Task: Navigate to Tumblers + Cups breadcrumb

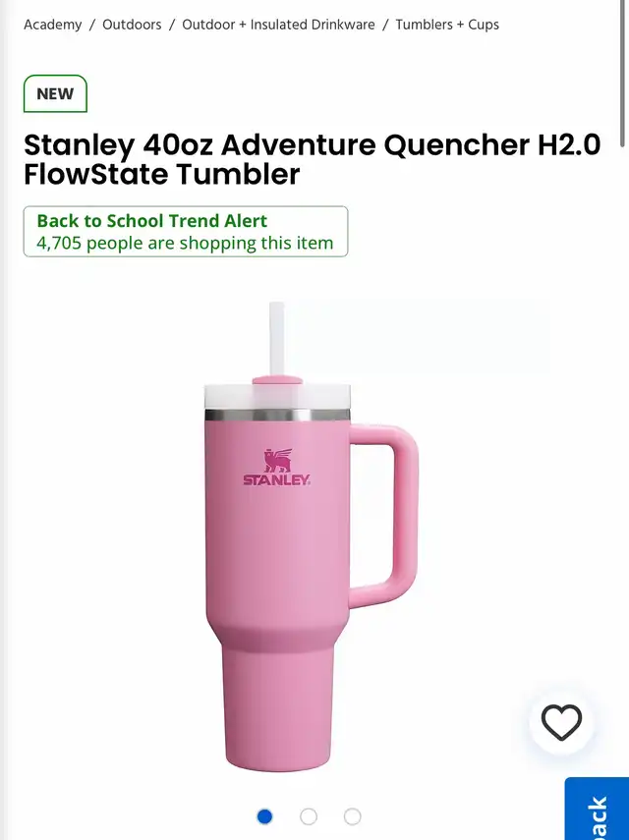Action: pyautogui.click(x=447, y=25)
